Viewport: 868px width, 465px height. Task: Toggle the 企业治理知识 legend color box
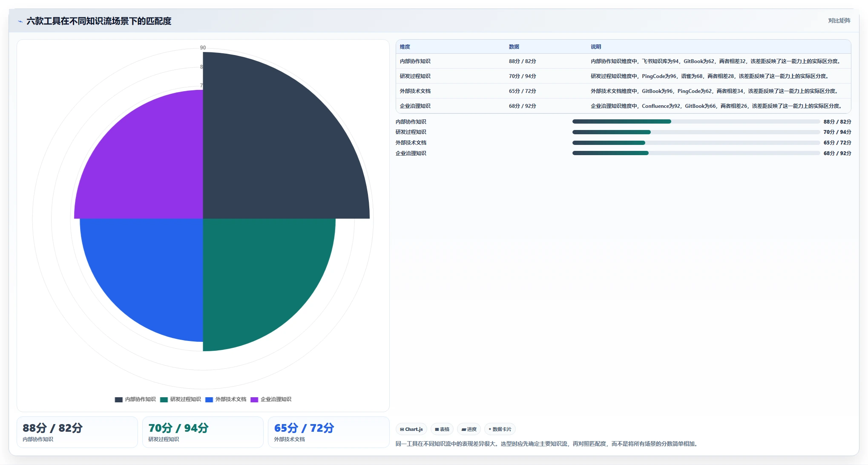tap(254, 400)
